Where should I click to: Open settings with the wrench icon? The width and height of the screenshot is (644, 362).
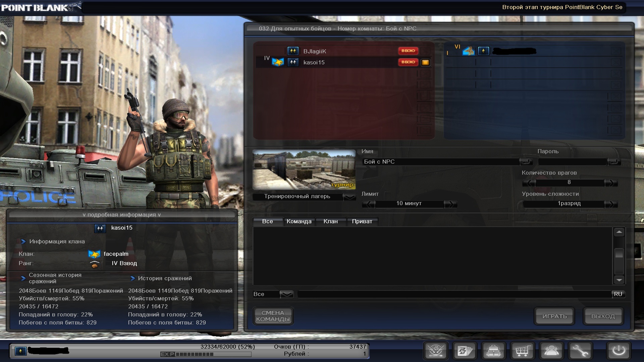pos(580,351)
